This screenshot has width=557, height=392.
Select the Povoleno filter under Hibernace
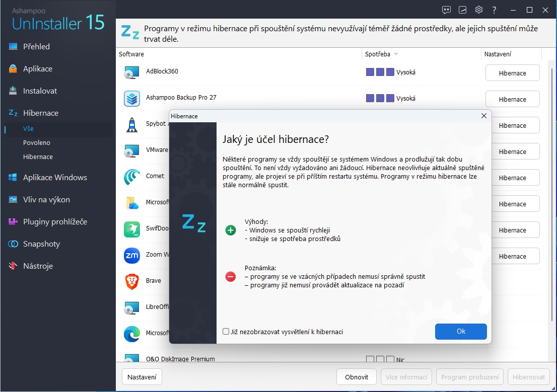pyautogui.click(x=37, y=143)
